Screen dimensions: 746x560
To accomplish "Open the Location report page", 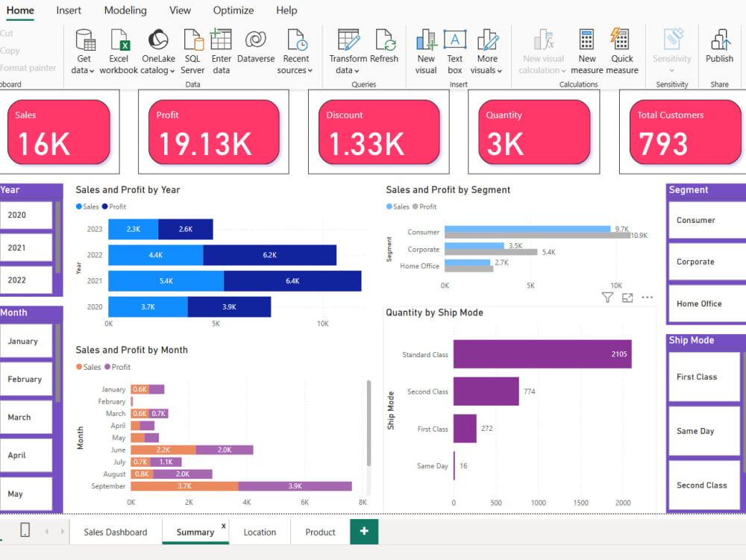I will click(260, 532).
